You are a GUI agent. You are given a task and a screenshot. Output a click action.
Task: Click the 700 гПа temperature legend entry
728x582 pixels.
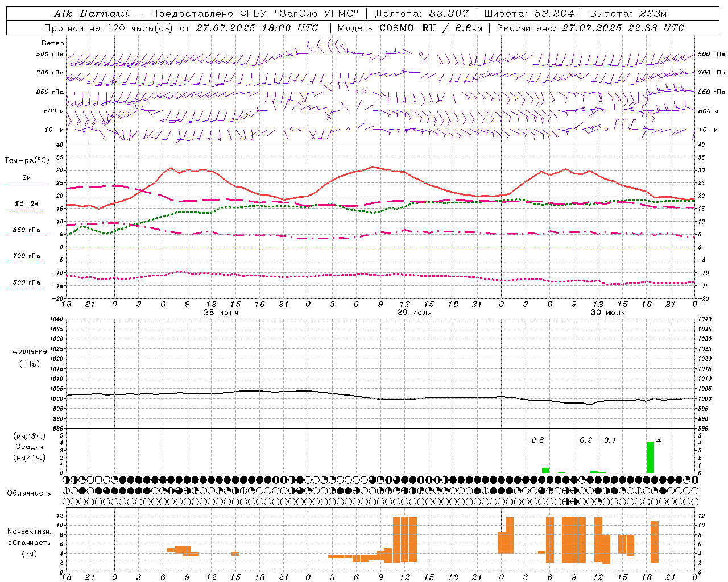pyautogui.click(x=27, y=256)
